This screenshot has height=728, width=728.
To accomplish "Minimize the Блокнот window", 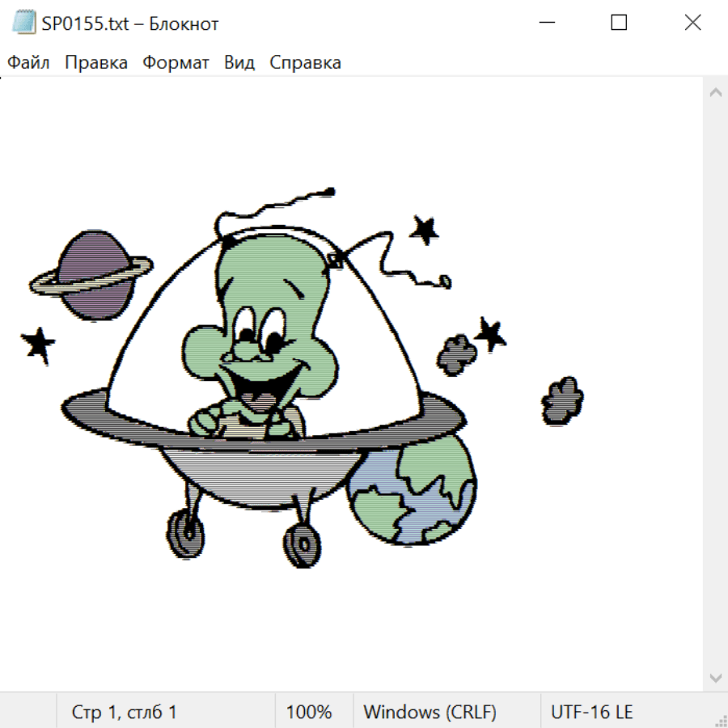I will point(545,23).
